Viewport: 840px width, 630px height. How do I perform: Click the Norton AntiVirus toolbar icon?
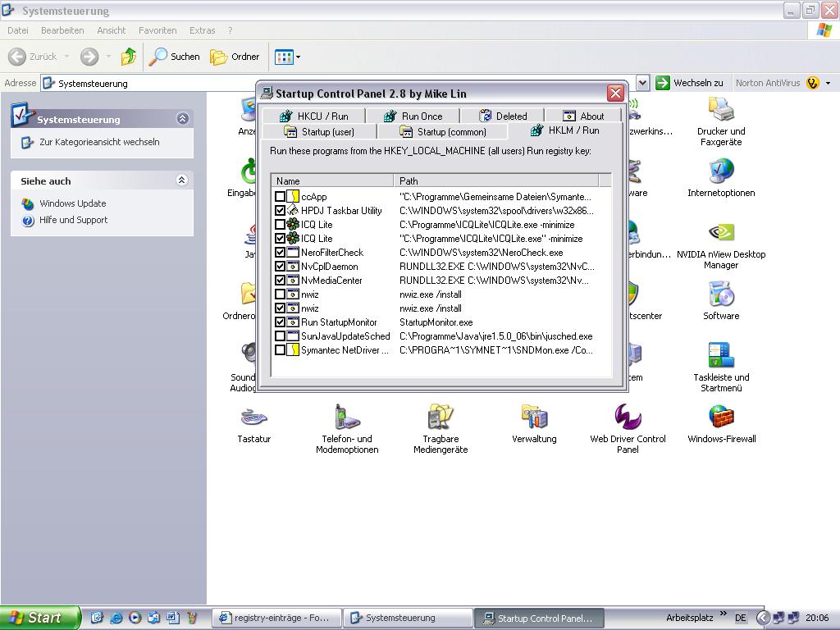[x=813, y=83]
